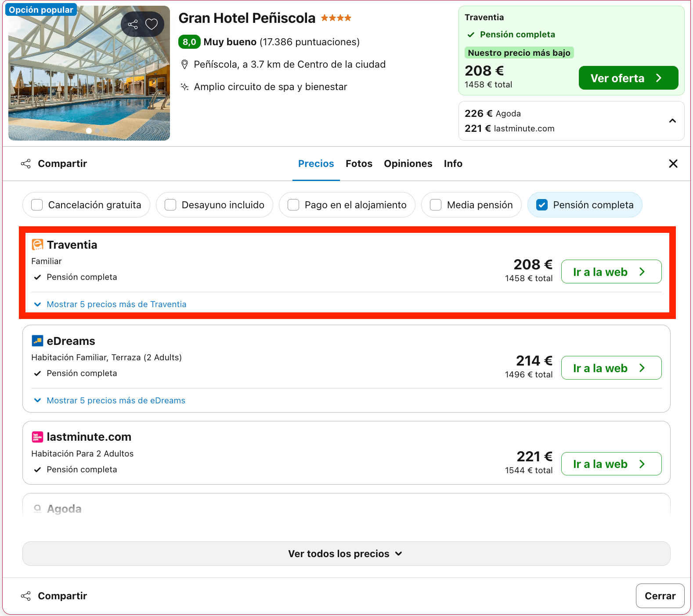
Task: Click the 221 € lastminute.com price line
Action: (x=509, y=128)
